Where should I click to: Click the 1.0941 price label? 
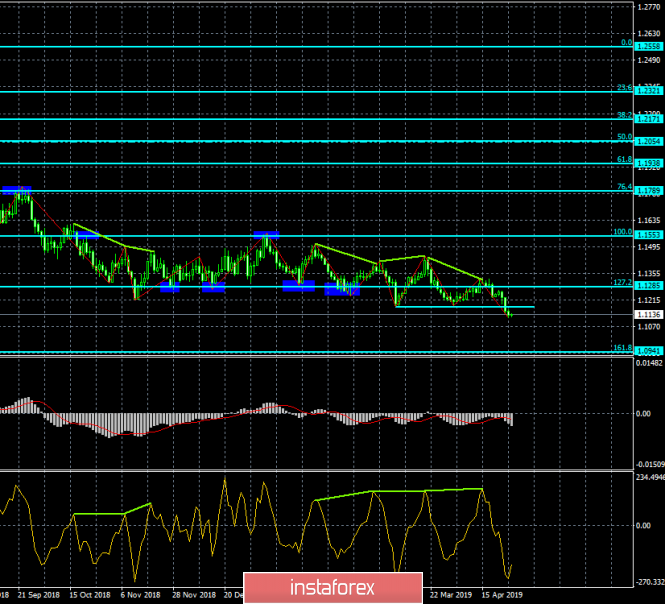(x=648, y=351)
